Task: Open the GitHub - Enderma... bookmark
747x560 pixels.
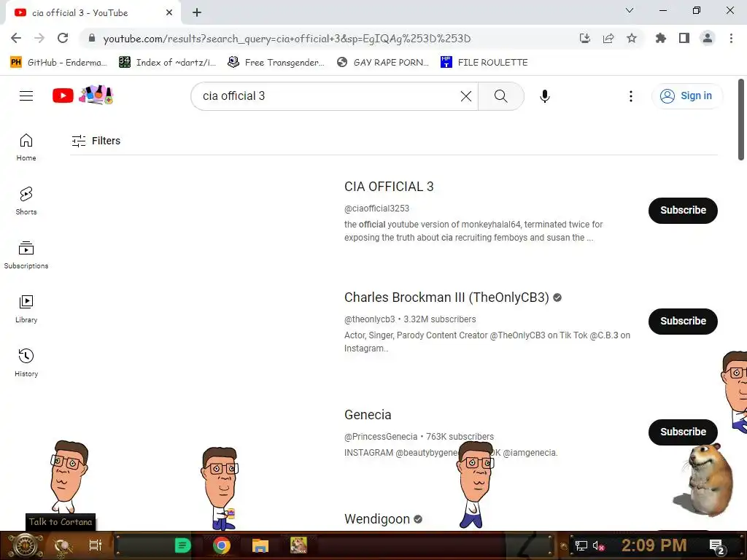Action: point(58,63)
